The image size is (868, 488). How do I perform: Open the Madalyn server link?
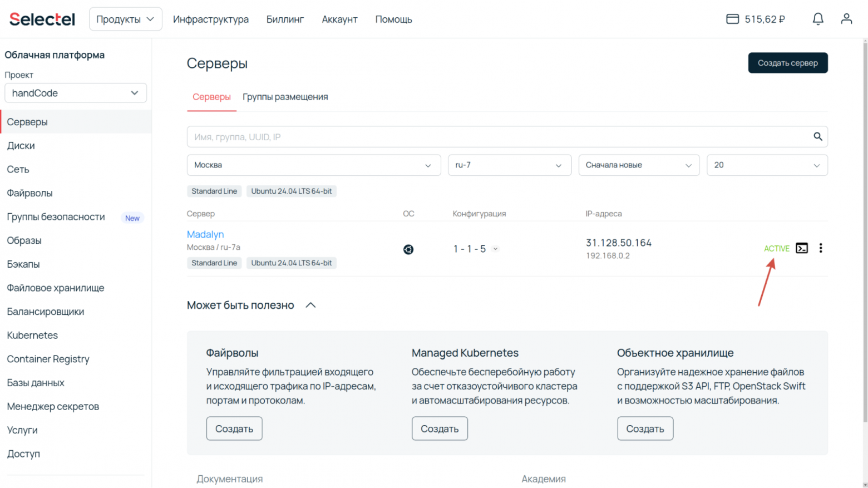[x=205, y=234]
